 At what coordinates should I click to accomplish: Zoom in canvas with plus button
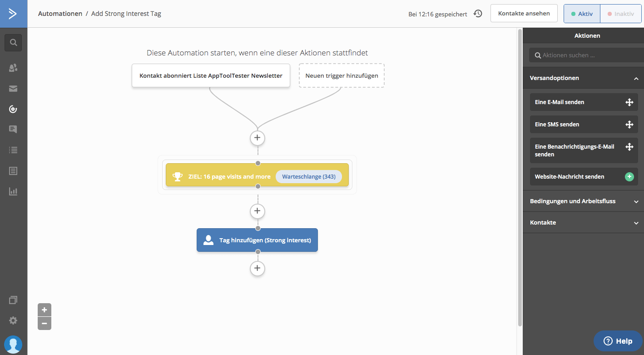pyautogui.click(x=44, y=310)
